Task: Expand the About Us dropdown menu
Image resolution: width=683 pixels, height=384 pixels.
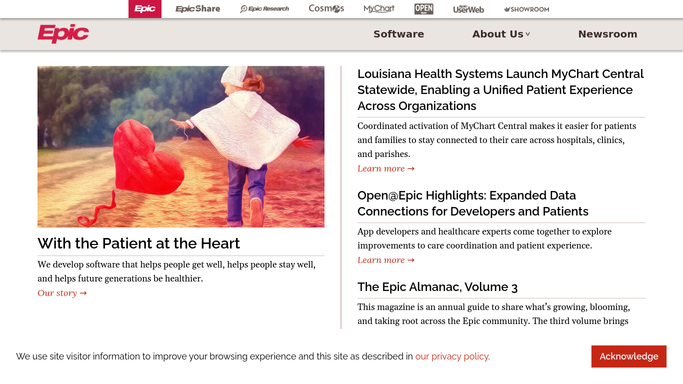Action: 501,34
